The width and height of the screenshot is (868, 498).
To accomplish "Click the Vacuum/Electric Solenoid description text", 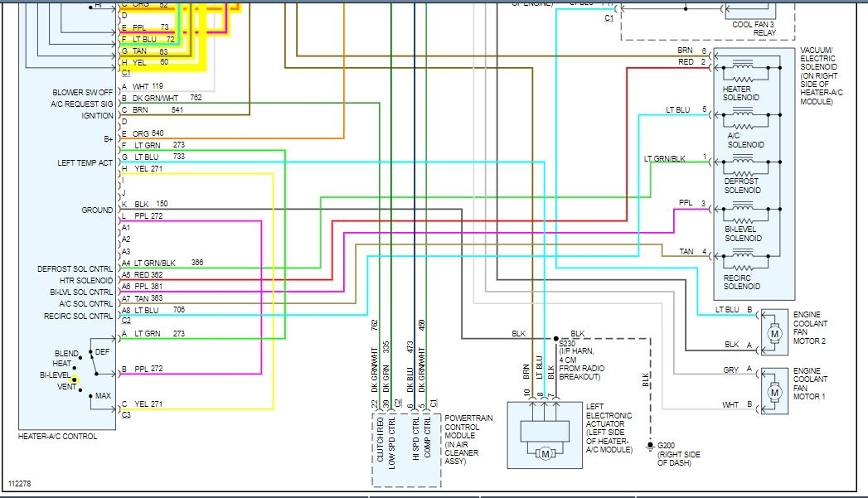I will tap(821, 75).
